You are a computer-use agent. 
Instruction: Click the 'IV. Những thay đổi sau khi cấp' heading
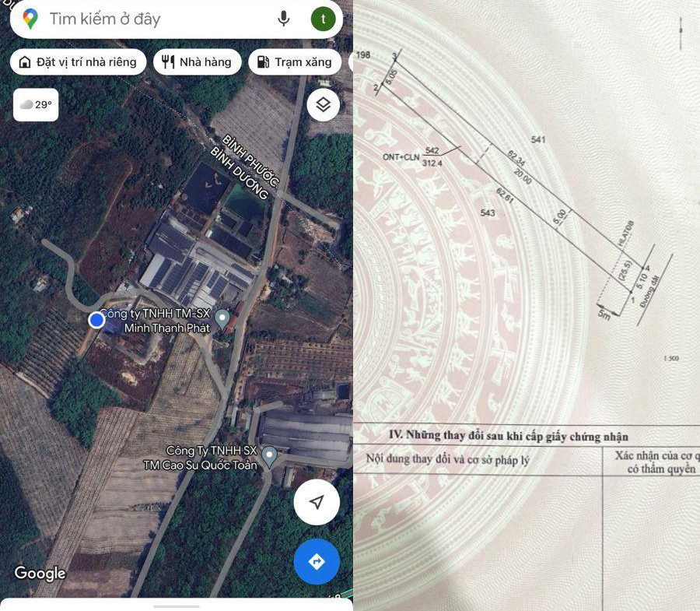[508, 436]
